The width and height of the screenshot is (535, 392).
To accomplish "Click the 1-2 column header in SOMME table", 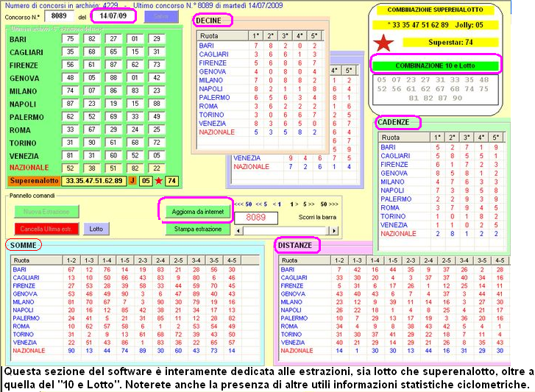I will (71, 260).
